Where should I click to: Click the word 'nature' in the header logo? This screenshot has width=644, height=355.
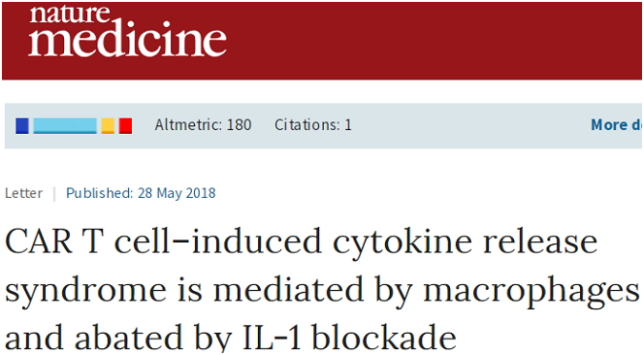point(70,14)
